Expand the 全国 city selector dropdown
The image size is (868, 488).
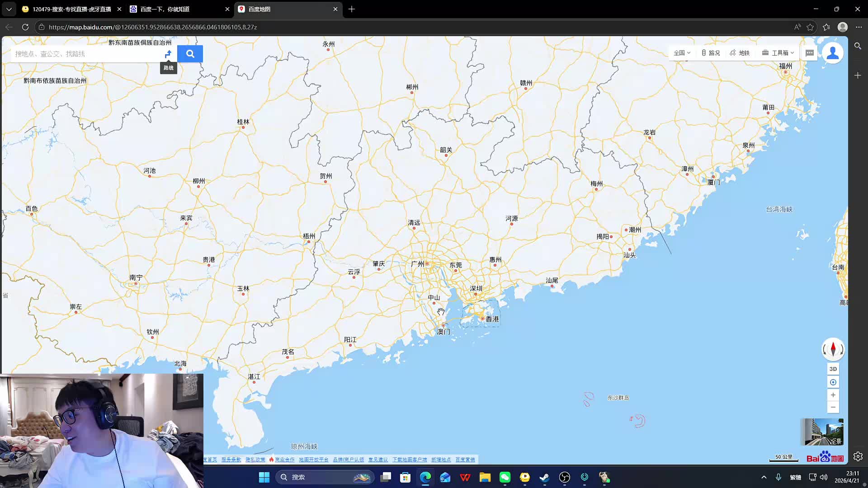coord(682,53)
